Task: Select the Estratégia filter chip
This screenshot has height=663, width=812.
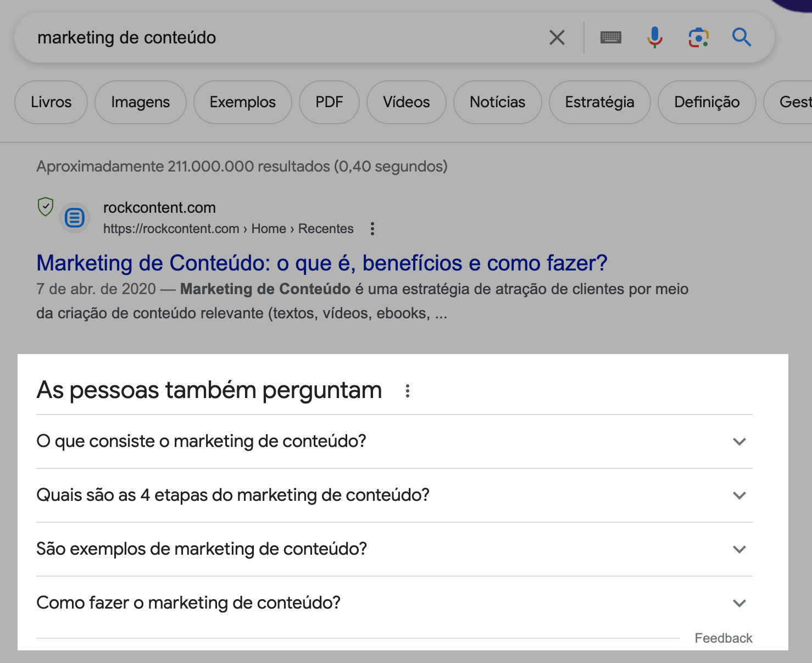Action: 600,102
